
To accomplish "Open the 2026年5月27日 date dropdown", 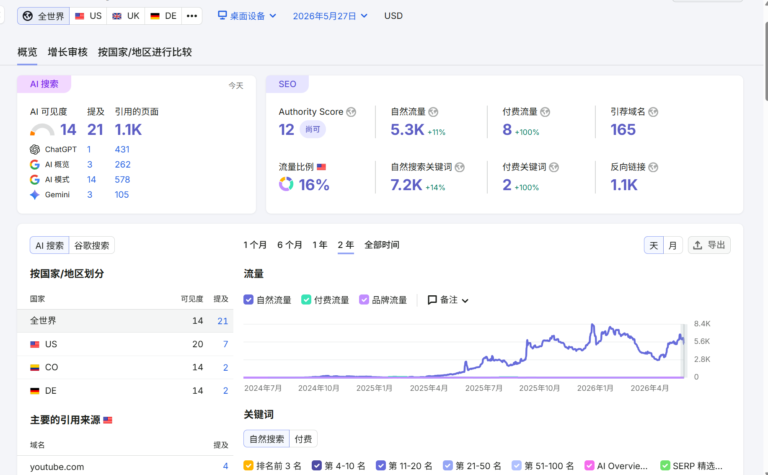I will 330,16.
